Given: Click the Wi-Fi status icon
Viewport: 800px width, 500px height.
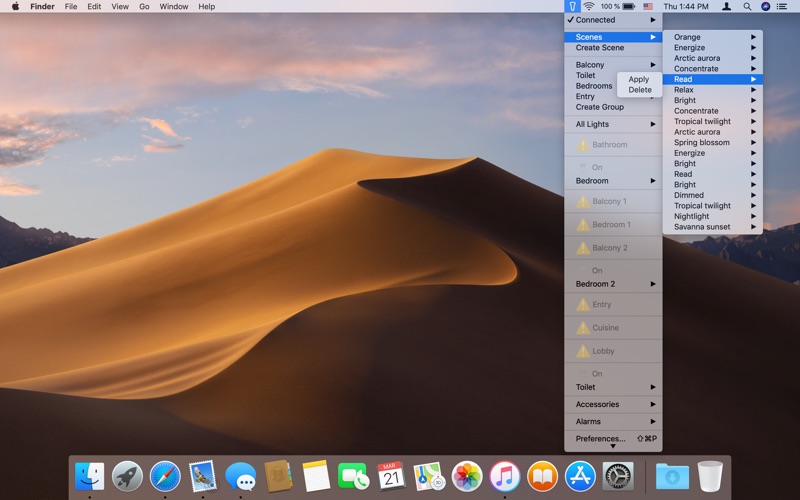Looking at the screenshot, I should 589,7.
